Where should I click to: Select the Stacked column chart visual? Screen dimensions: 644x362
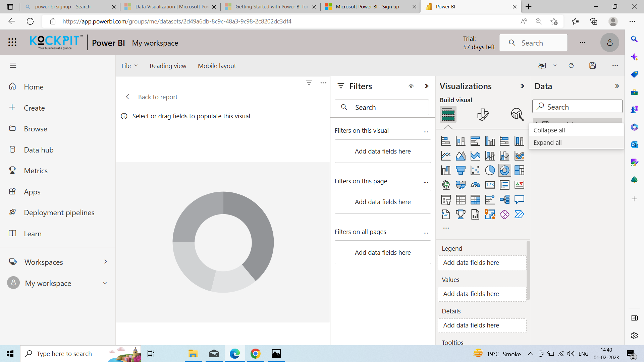click(x=461, y=141)
